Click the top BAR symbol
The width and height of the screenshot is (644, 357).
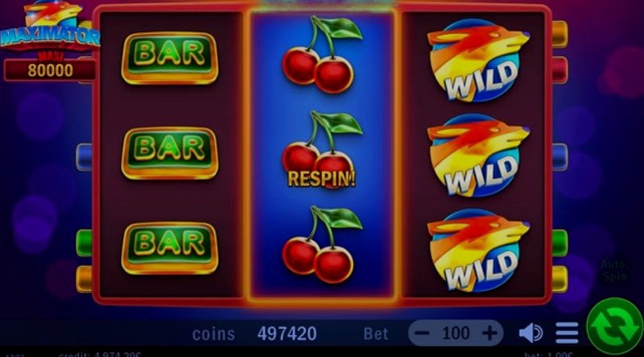[x=170, y=58]
